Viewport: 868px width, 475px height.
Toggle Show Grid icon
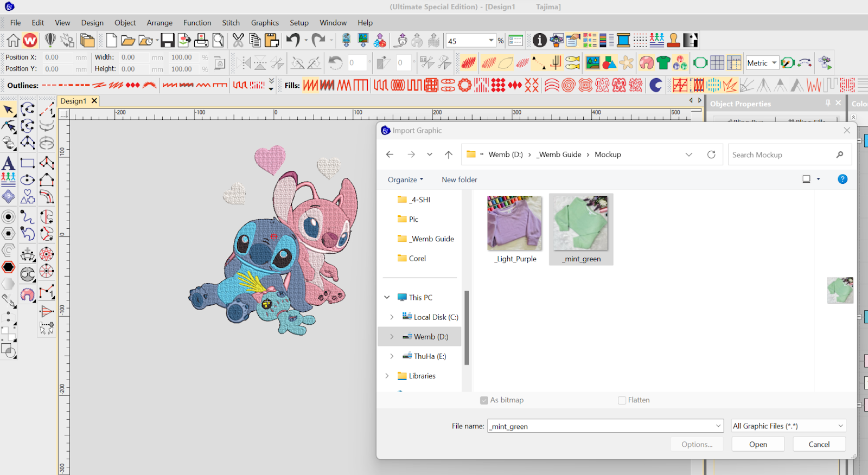pyautogui.click(x=717, y=63)
